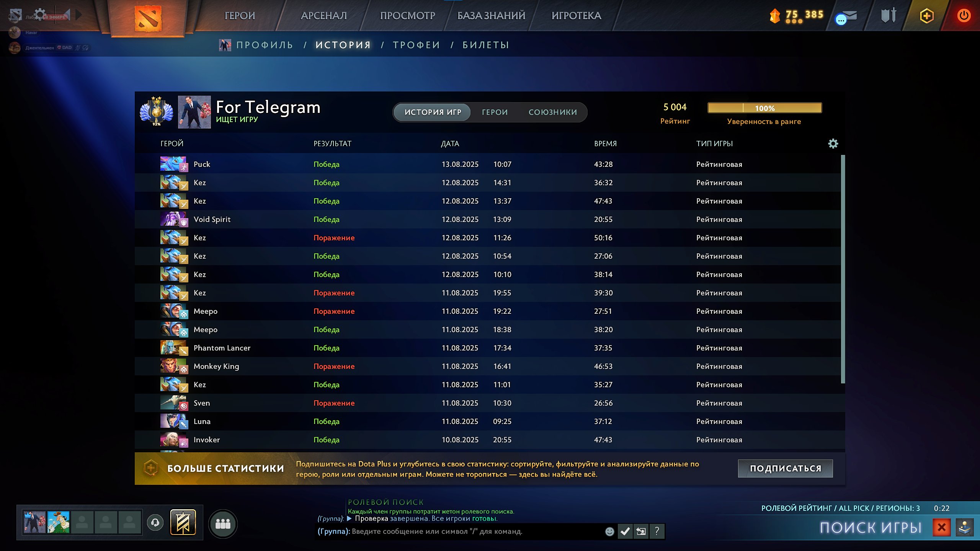This screenshot has height=551, width=980.
Task: Toggle the battle banner role queue icon
Action: 183,522
